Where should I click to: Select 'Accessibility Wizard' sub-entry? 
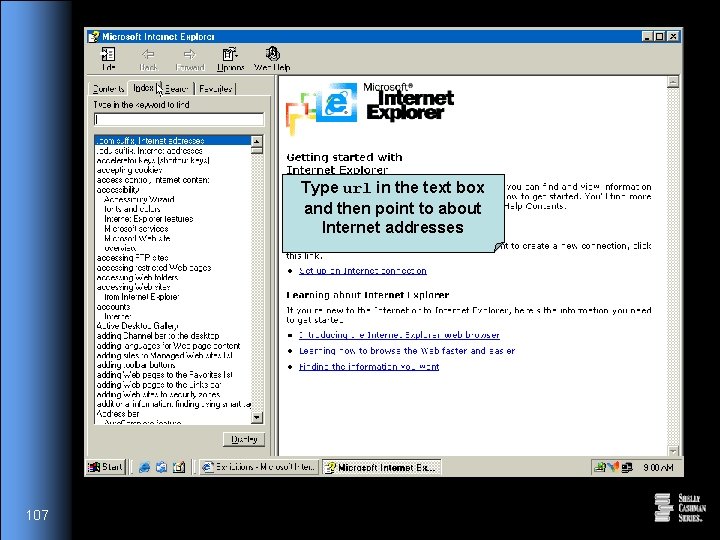click(x=139, y=199)
